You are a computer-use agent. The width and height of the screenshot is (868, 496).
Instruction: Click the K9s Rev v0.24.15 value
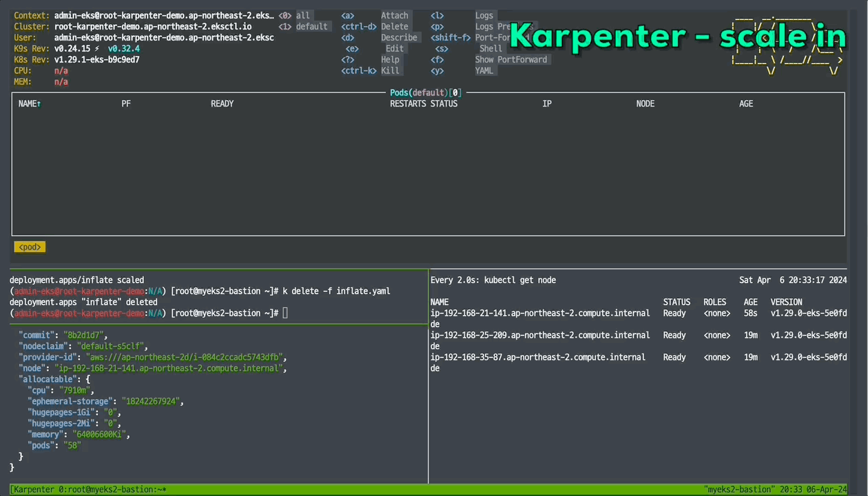click(x=72, y=48)
